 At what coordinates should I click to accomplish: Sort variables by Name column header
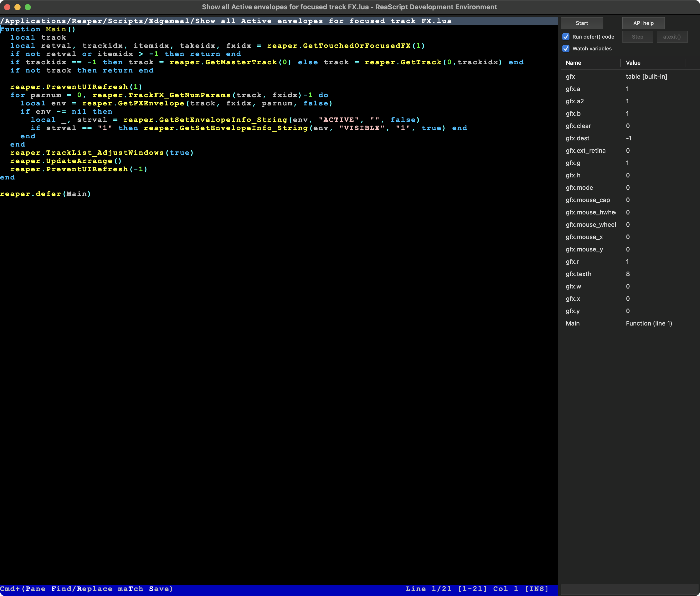click(x=573, y=62)
